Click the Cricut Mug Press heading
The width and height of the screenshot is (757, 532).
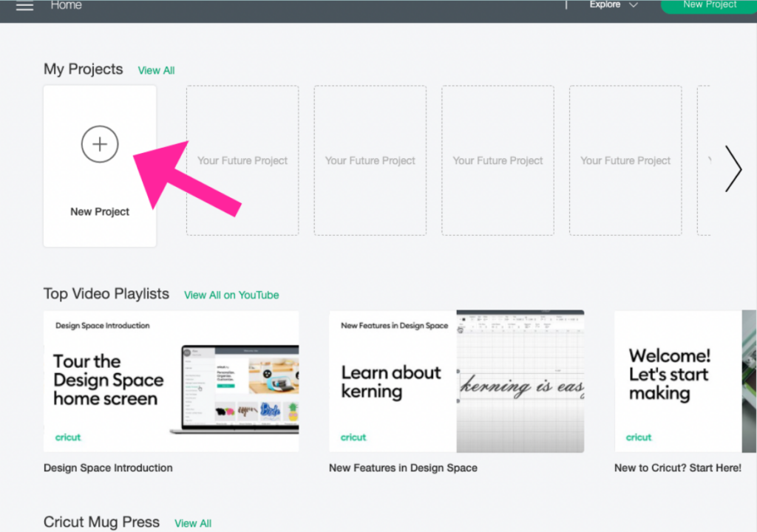click(101, 522)
